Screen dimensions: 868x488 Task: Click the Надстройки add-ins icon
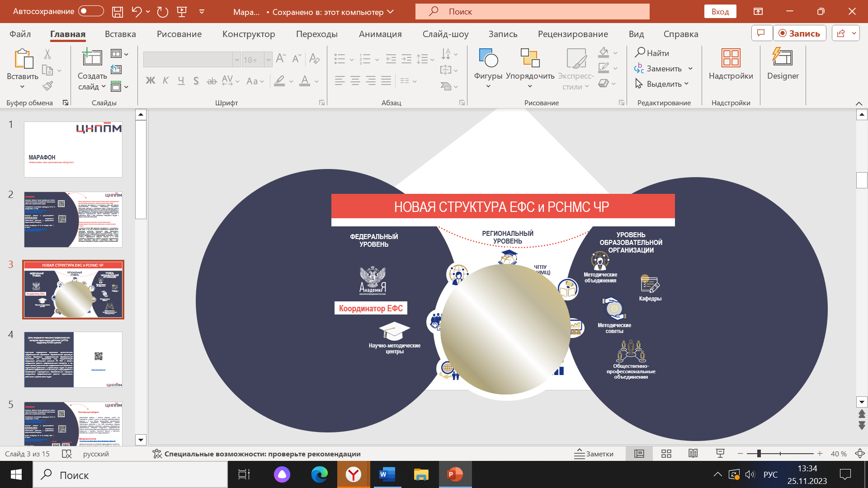731,58
